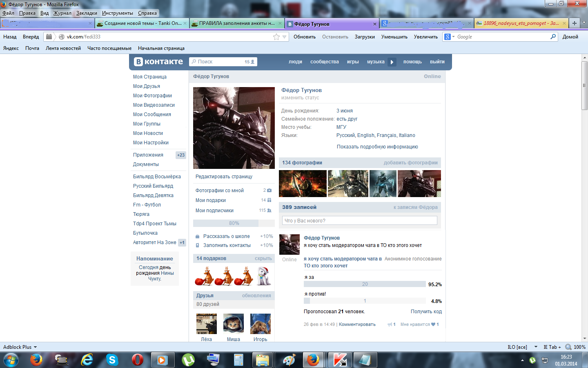
Task: Click the gift icon next to Мои подарки
Action: 269,200
